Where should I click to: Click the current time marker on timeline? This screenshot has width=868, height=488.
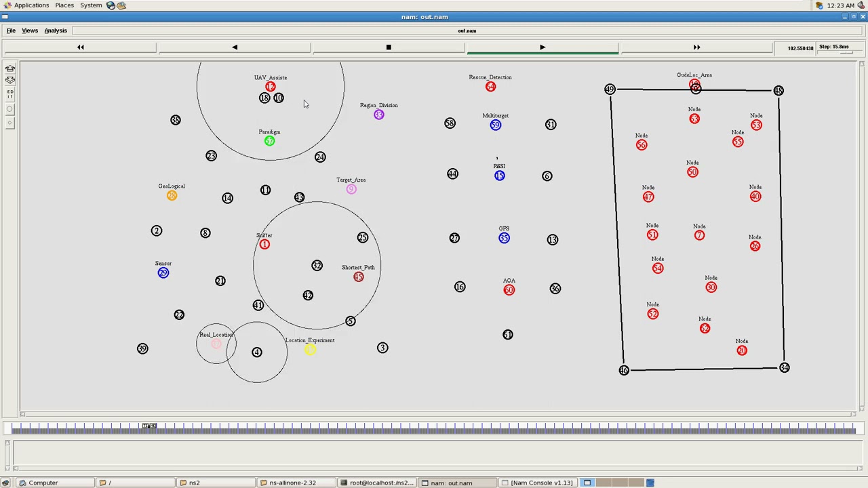[149, 426]
